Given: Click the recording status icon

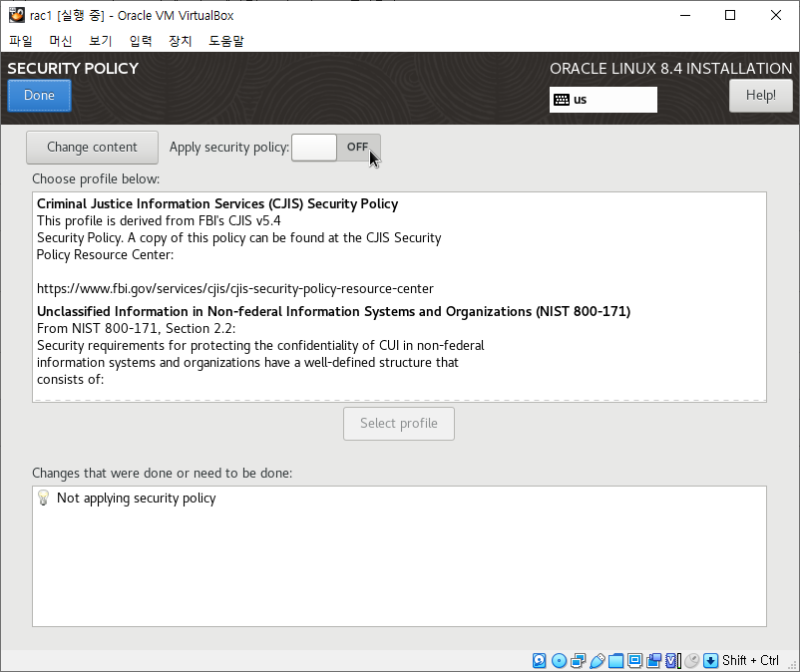Looking at the screenshot, I should (x=653, y=661).
